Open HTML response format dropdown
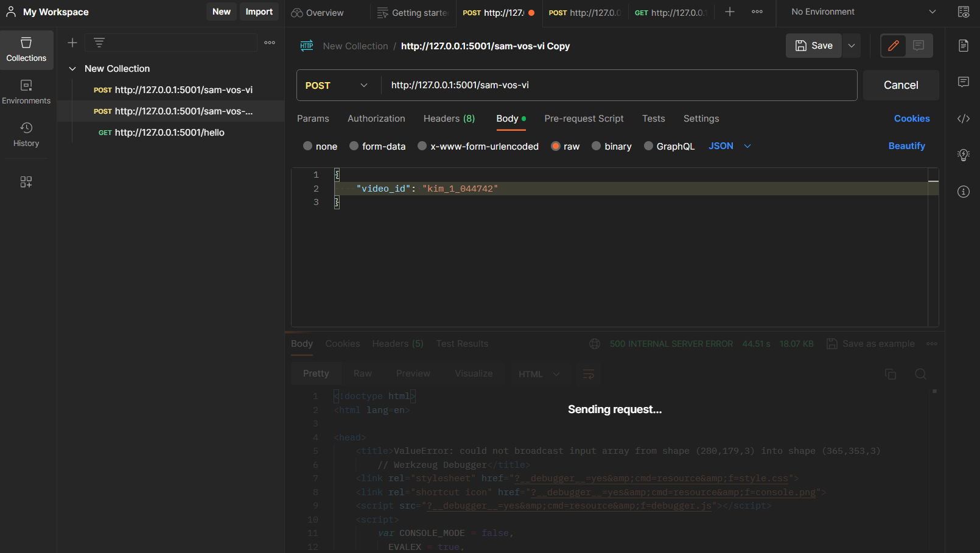The width and height of the screenshot is (980, 553). tap(539, 374)
